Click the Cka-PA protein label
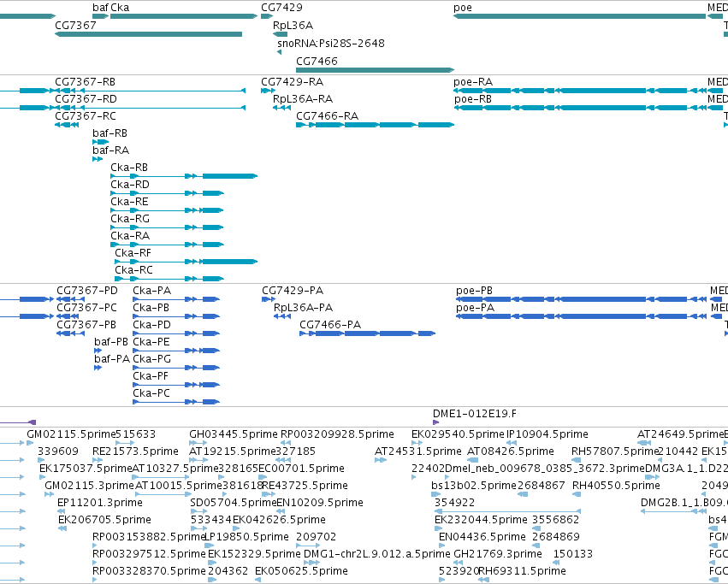 [x=151, y=291]
